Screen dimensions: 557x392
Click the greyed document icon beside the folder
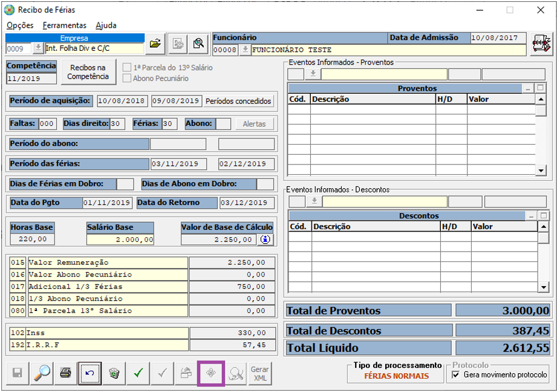point(178,44)
